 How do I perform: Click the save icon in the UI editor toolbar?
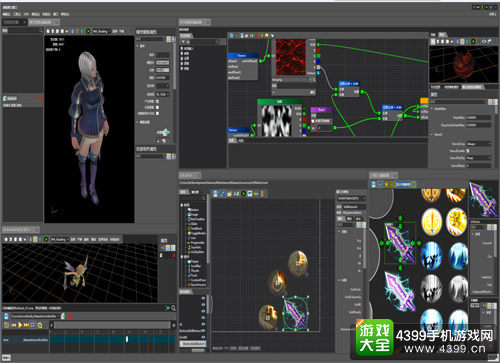(x=215, y=194)
